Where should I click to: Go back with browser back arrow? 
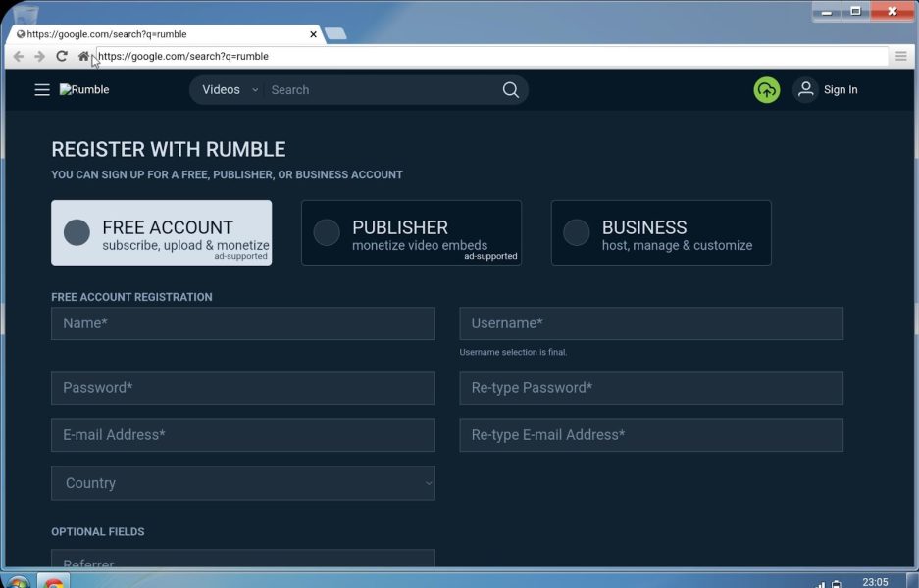pyautogui.click(x=19, y=56)
